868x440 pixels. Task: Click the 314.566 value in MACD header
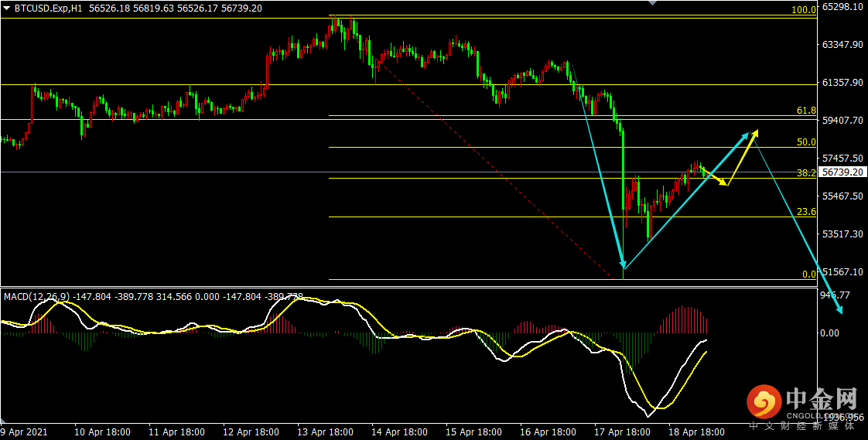[x=173, y=297]
